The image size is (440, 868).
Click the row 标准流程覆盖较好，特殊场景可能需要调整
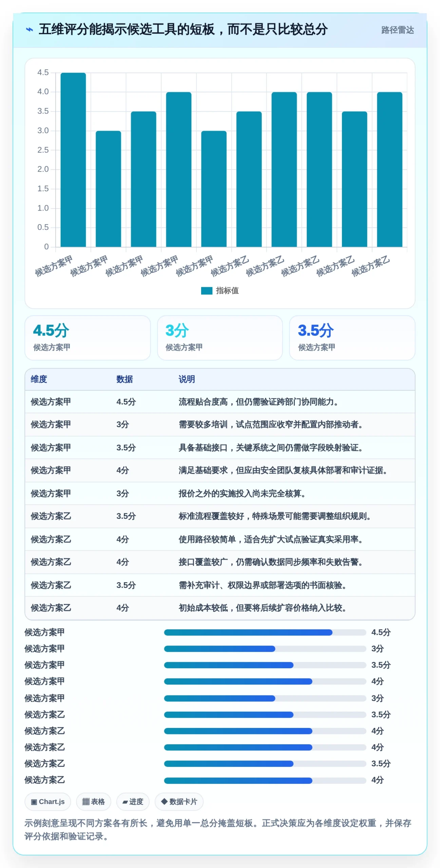(x=220, y=516)
